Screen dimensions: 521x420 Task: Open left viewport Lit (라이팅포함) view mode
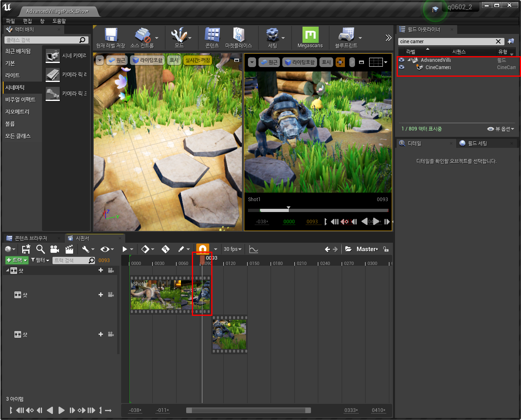147,60
